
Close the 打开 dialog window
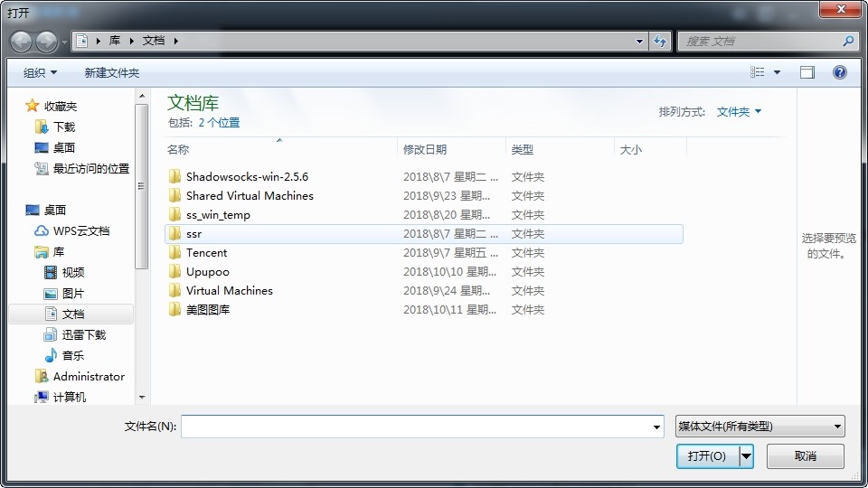pyautogui.click(x=840, y=9)
